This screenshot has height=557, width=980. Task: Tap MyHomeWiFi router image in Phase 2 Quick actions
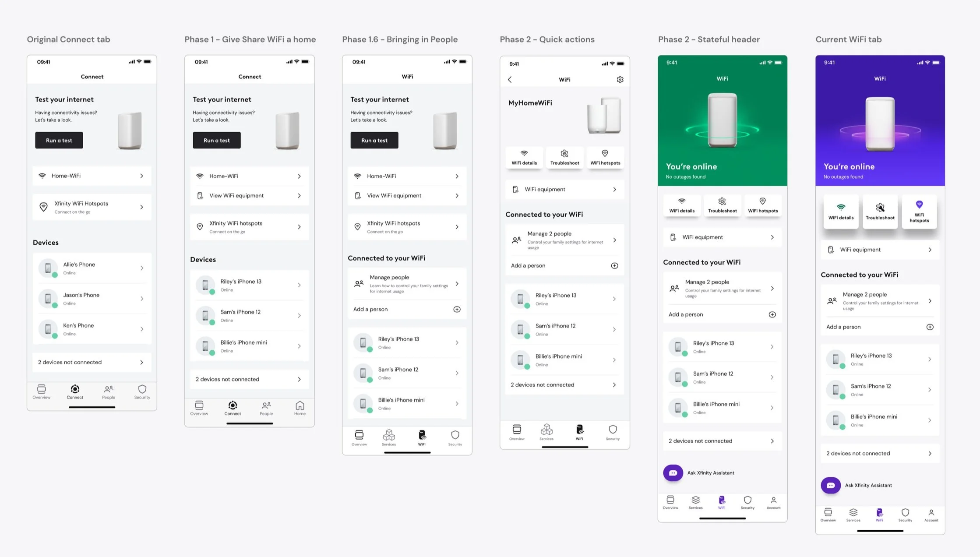tap(604, 116)
